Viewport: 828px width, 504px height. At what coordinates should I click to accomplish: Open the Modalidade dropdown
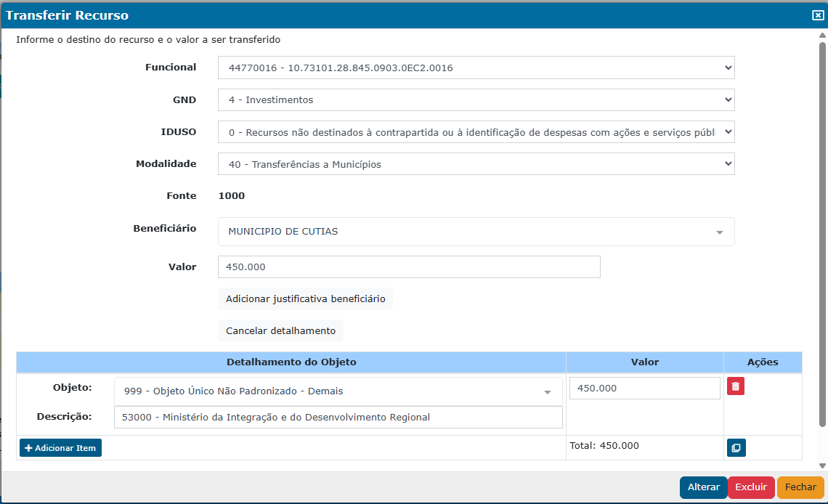[x=476, y=164]
